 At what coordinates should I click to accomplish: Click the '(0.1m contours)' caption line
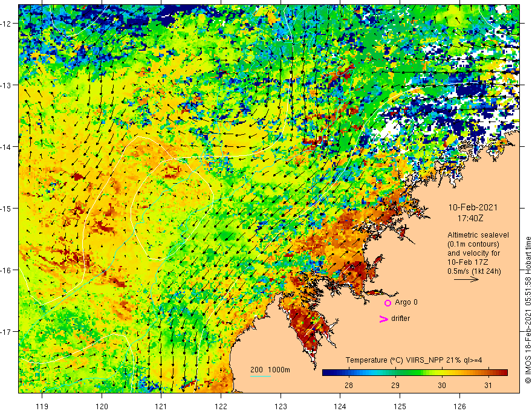pos(473,244)
